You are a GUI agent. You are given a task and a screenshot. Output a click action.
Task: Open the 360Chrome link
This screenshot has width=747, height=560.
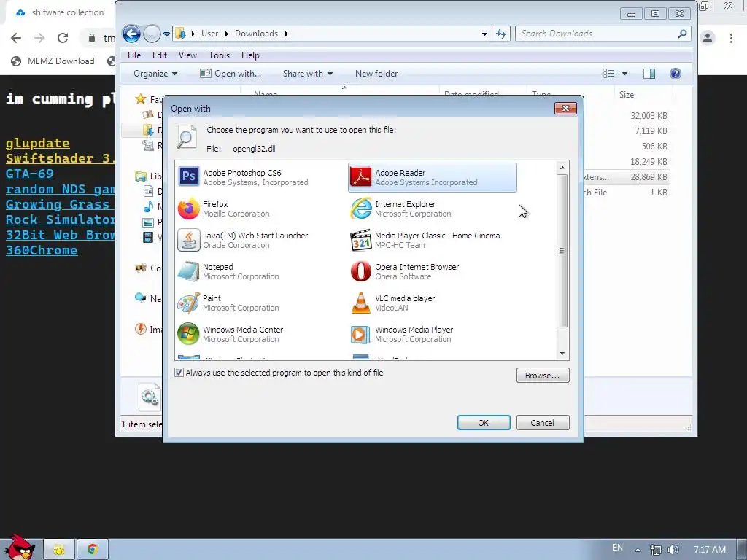click(x=42, y=250)
